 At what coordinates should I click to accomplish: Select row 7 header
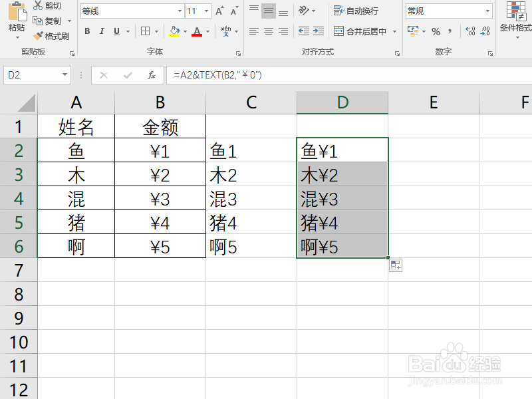click(19, 270)
